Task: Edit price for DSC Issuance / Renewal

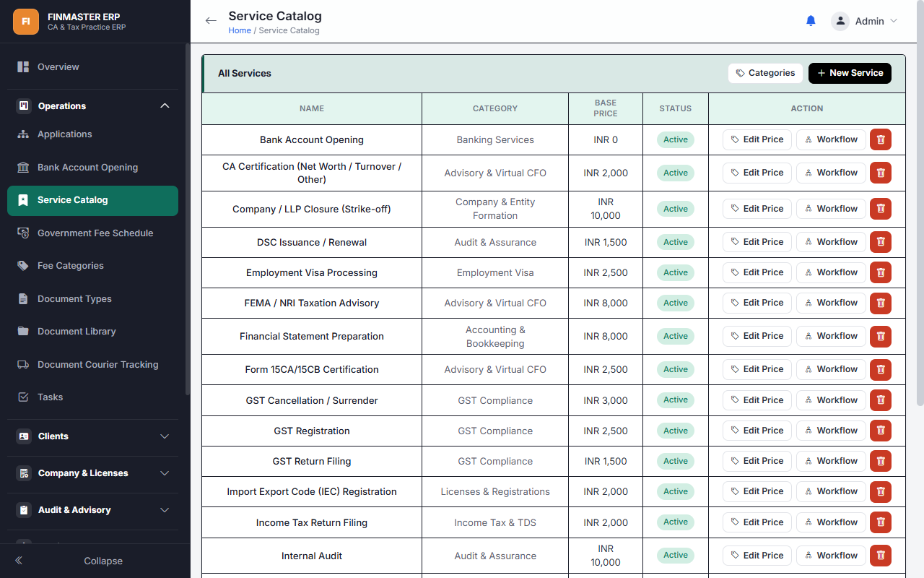Action: 757,242
